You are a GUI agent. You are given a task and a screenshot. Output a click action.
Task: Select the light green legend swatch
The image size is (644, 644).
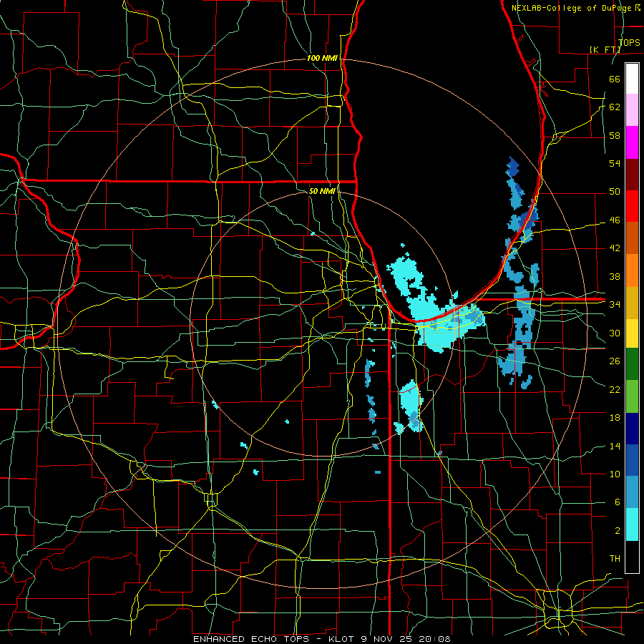[x=632, y=396]
